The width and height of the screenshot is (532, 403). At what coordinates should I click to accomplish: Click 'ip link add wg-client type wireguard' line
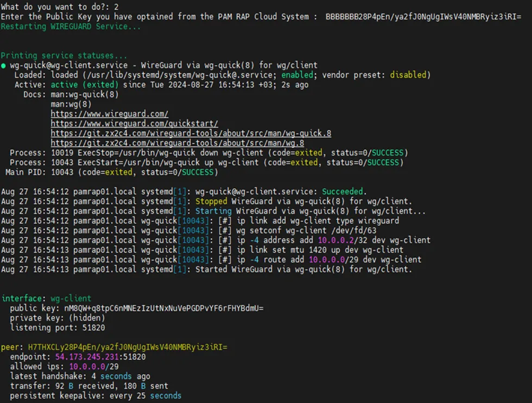(x=200, y=221)
